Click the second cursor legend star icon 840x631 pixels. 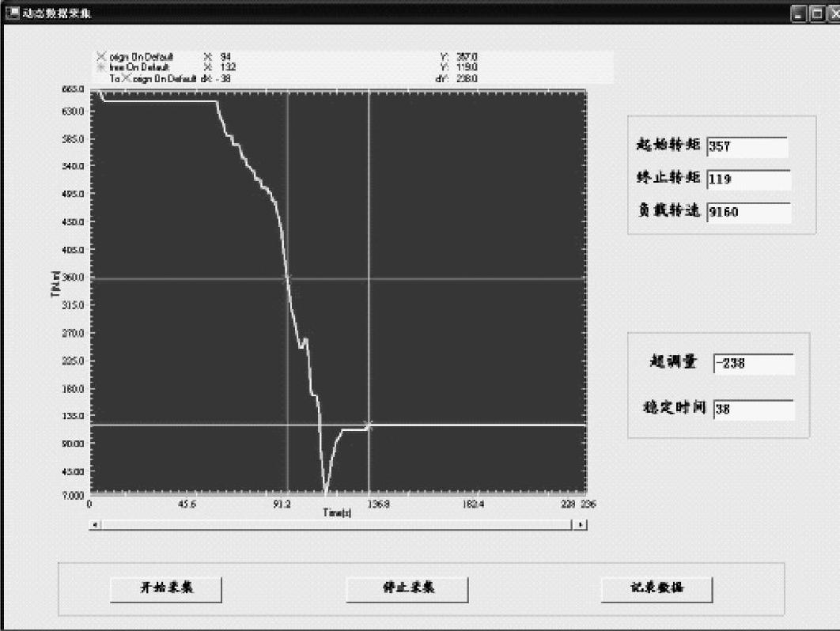tap(100, 67)
